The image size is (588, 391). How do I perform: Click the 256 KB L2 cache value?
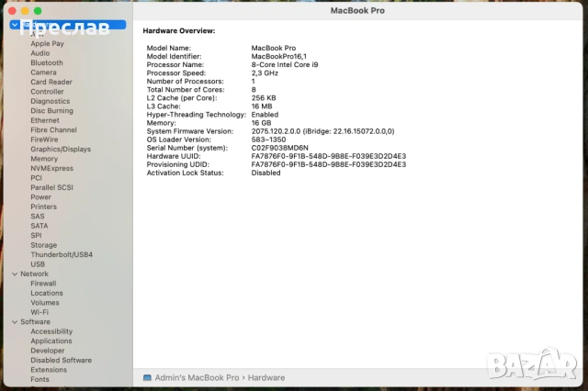click(264, 98)
